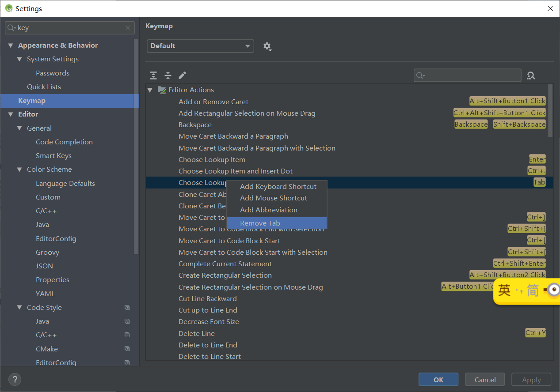Viewport: 560px width, 392px height.
Task: Open the Default keymap dropdown
Action: click(x=200, y=46)
